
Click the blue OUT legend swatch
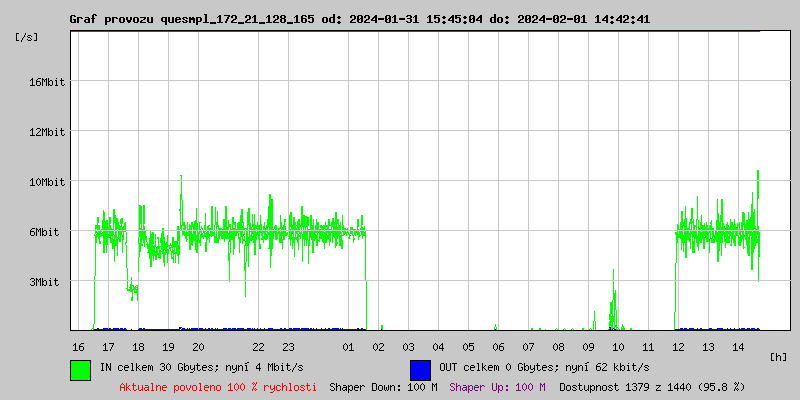(x=421, y=369)
